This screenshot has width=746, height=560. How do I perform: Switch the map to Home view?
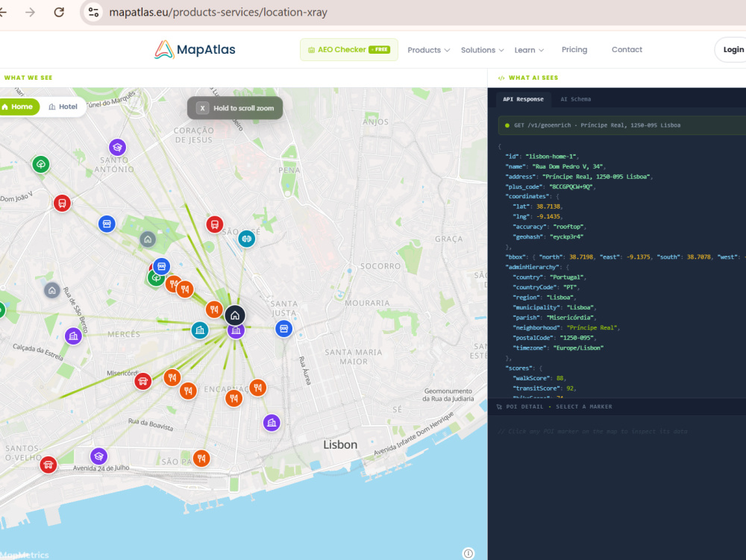click(18, 107)
